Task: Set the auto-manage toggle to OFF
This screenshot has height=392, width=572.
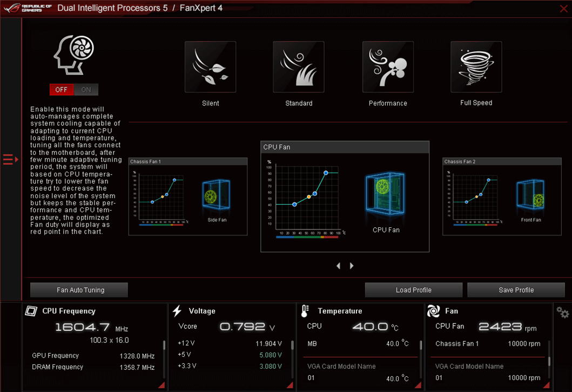Action: pyautogui.click(x=62, y=90)
